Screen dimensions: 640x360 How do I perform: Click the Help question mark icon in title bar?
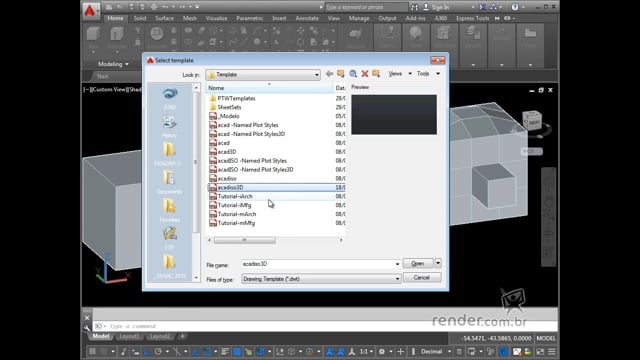point(515,7)
